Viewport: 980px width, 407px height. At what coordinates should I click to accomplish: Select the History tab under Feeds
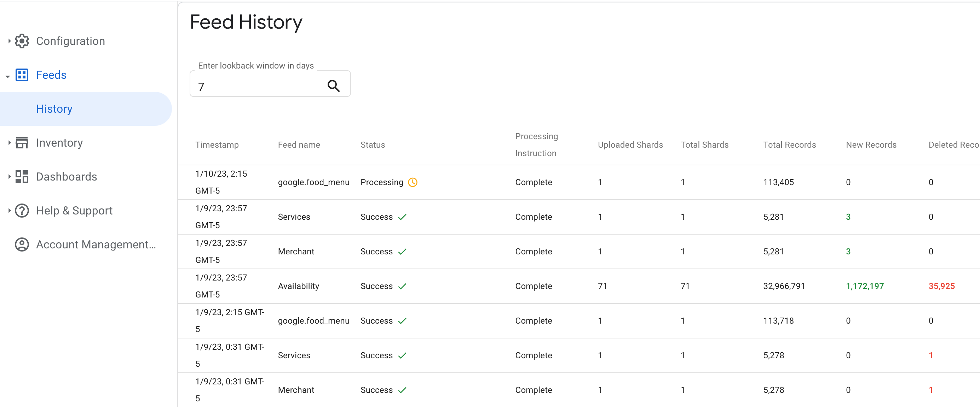56,108
